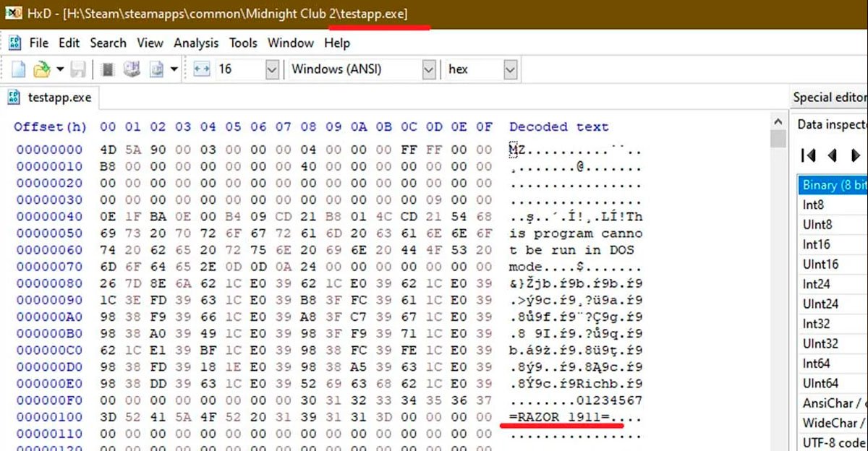Select the UInt64 inspector row
868x451 pixels.
click(833, 383)
